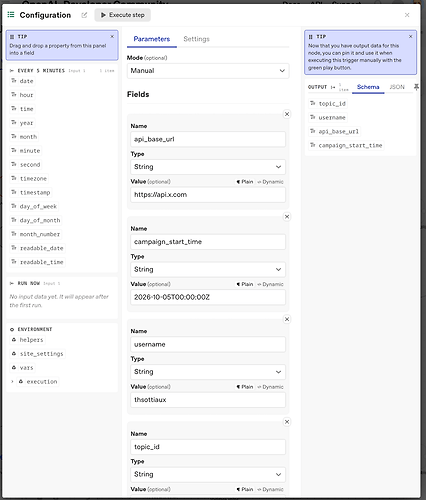Select the second property
Viewport: 426px width, 500px height.
[26, 165]
